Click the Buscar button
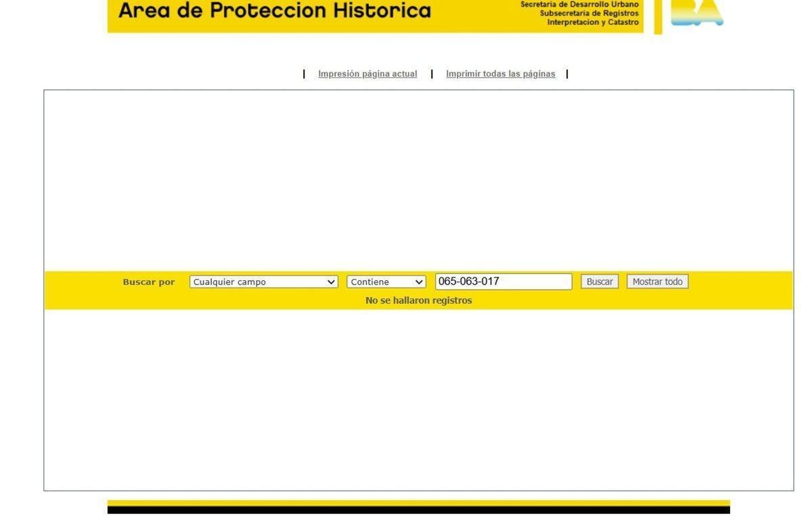The width and height of the screenshot is (812, 532). [600, 282]
